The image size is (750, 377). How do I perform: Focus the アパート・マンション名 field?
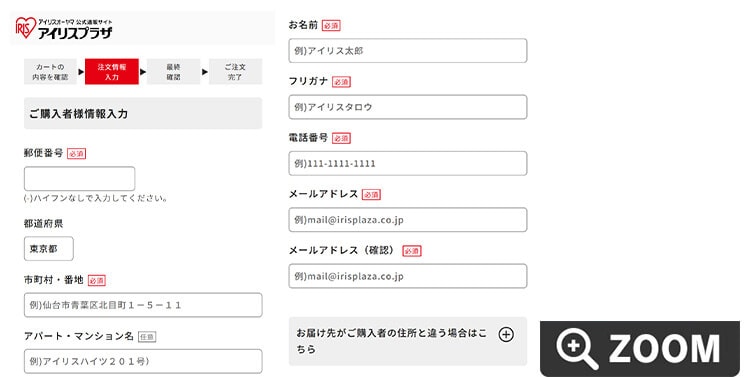point(143,361)
